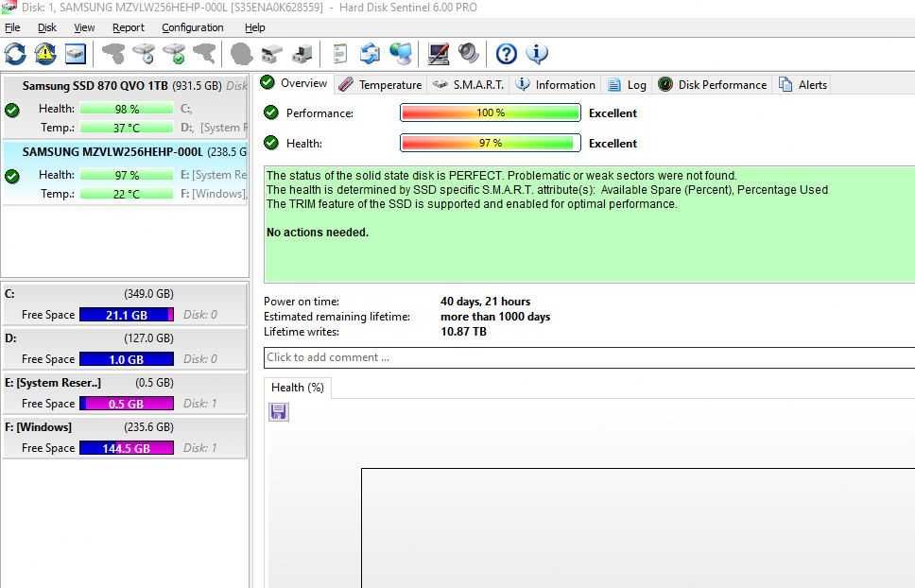The width and height of the screenshot is (915, 588).
Task: Click the refresh arrows toolbar icon
Action: click(15, 54)
